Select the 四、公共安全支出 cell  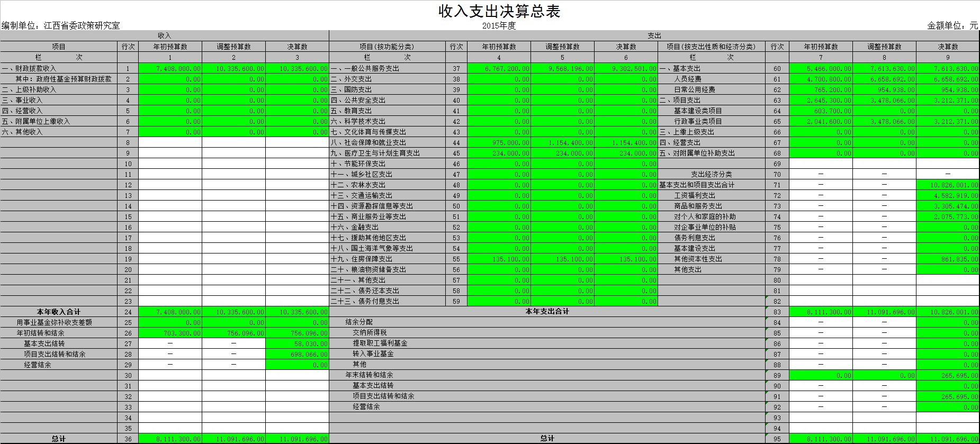(387, 100)
